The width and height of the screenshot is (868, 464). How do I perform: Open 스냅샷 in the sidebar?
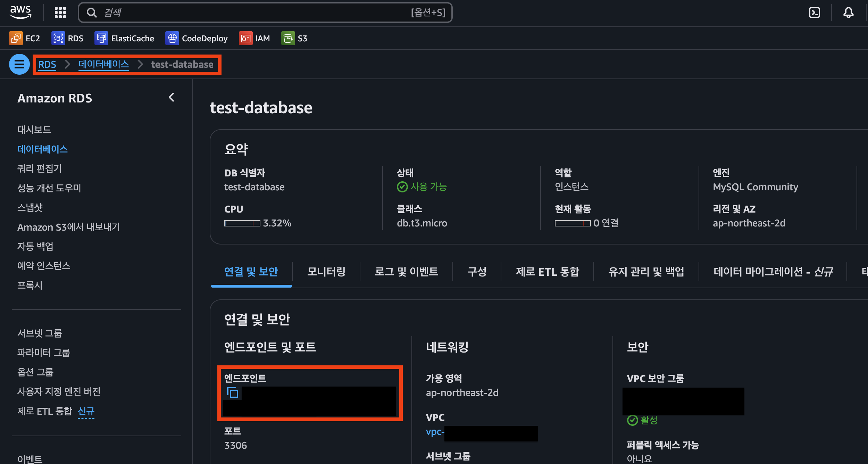pyautogui.click(x=30, y=207)
